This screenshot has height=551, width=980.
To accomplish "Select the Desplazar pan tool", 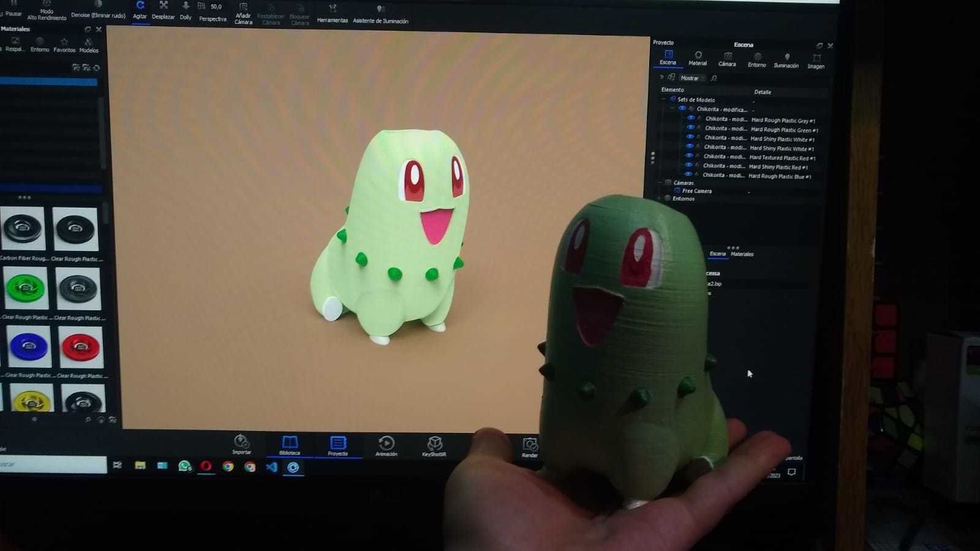I will pos(164,10).
